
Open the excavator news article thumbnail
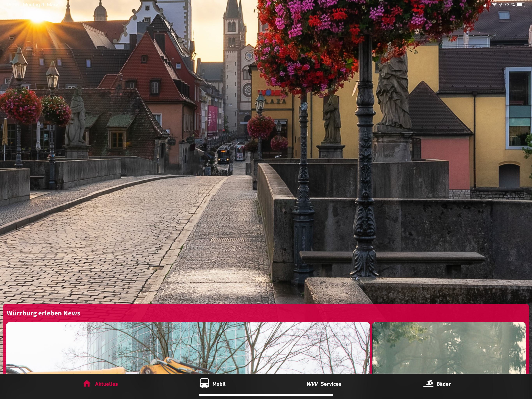188,348
